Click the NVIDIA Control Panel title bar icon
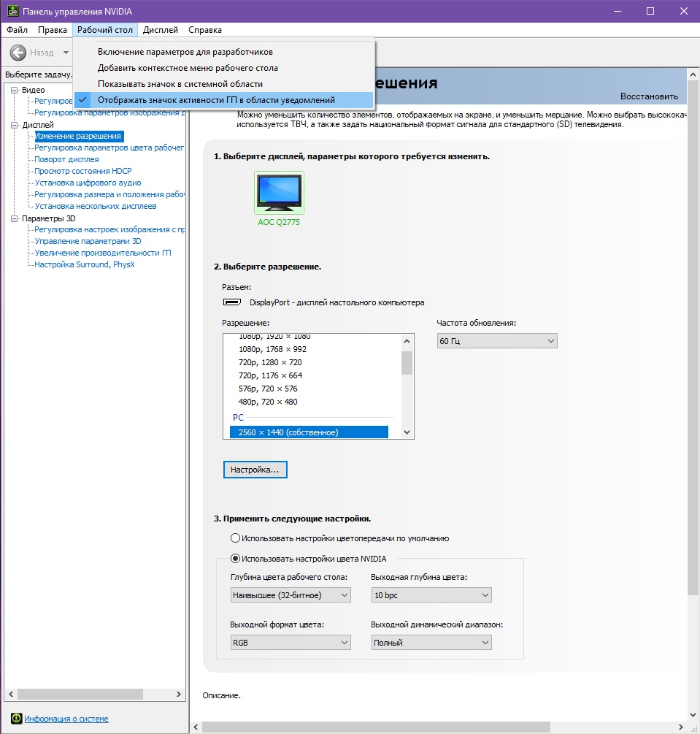This screenshot has width=700, height=734. click(12, 11)
